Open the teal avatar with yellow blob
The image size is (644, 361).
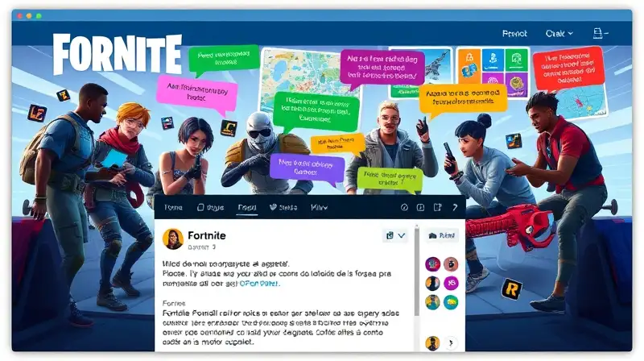point(451,302)
